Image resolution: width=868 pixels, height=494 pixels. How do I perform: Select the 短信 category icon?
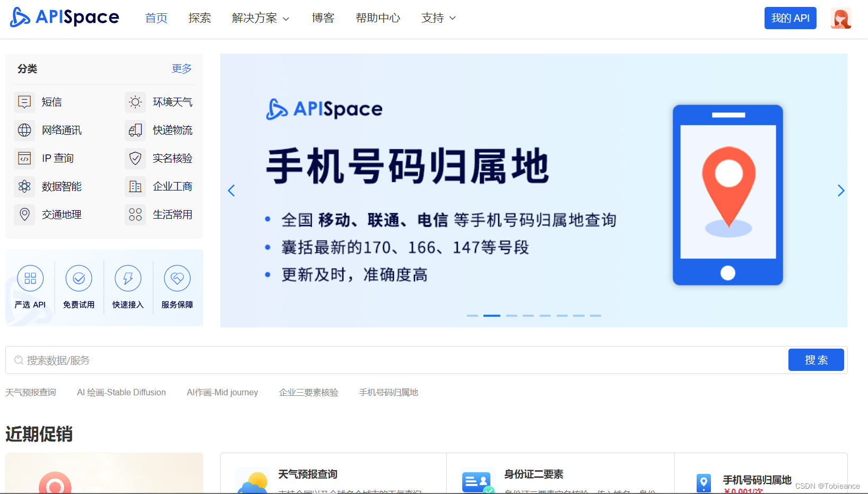click(x=24, y=102)
